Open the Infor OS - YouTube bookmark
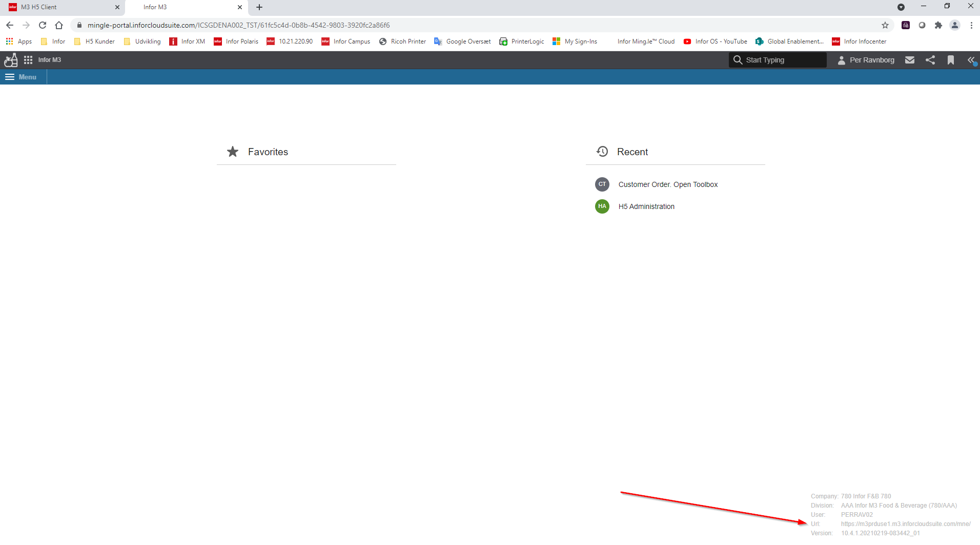The image size is (980, 545). [716, 41]
